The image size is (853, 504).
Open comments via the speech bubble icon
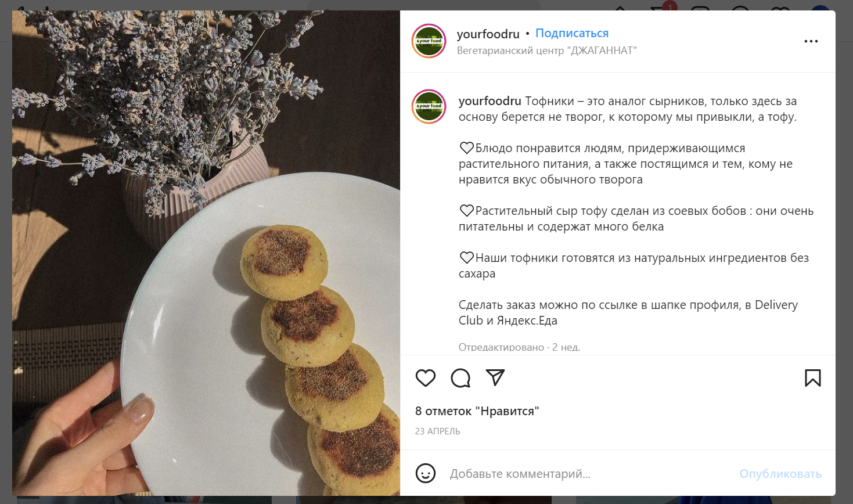click(460, 378)
